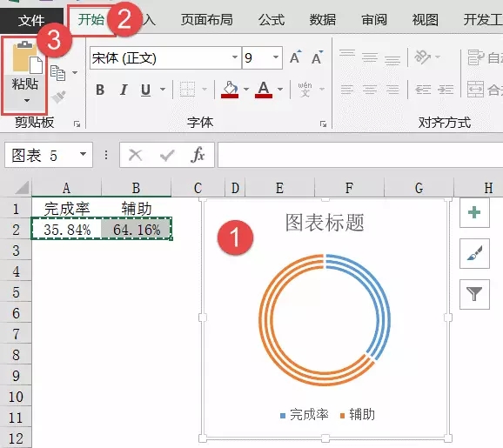Open the font size dropdown showing 9
The image size is (503, 448).
276,57
